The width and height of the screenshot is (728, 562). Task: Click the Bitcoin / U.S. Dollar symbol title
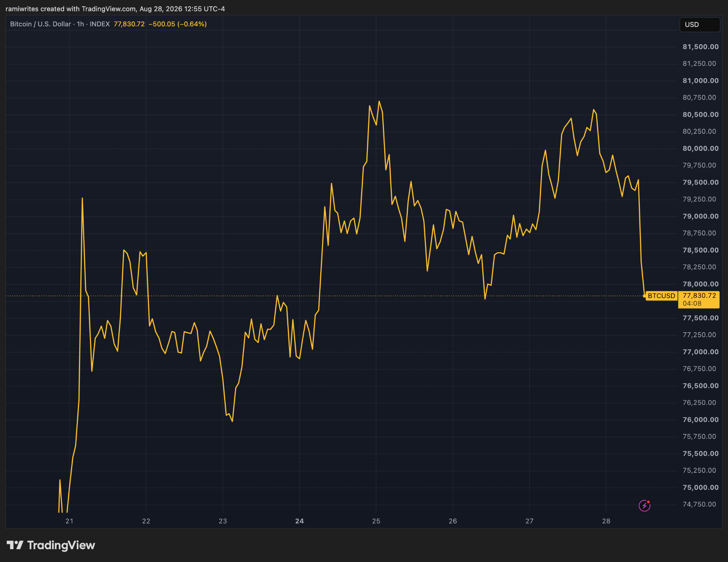pos(41,24)
